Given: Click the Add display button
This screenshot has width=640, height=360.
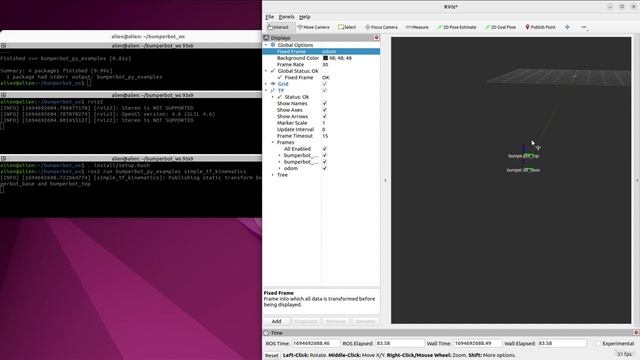Looking at the screenshot, I should coord(276,321).
